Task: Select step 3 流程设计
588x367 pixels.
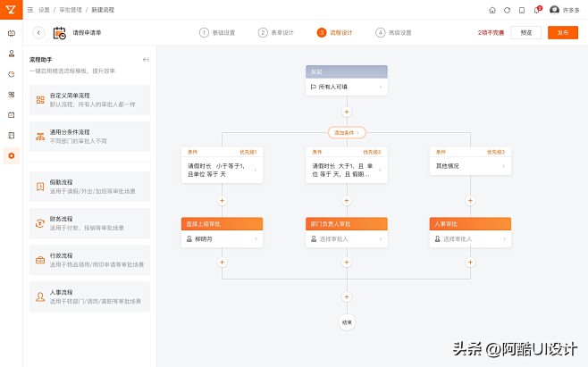Action: [334, 33]
